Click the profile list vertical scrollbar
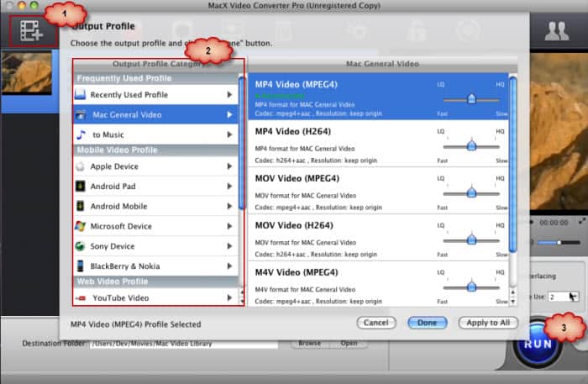This screenshot has width=588, height=384. pos(512,164)
